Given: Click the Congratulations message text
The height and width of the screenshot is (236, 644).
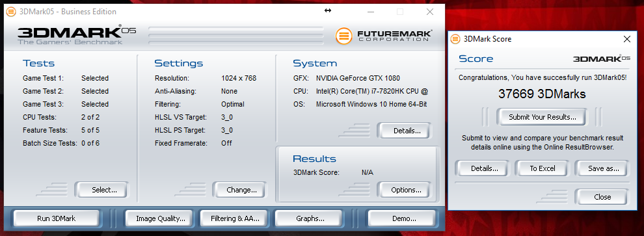Looking at the screenshot, I should tap(543, 77).
